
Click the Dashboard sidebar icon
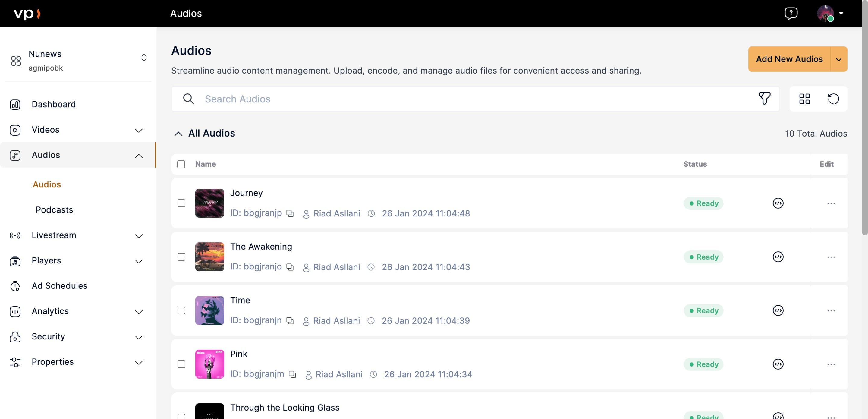[15, 105]
